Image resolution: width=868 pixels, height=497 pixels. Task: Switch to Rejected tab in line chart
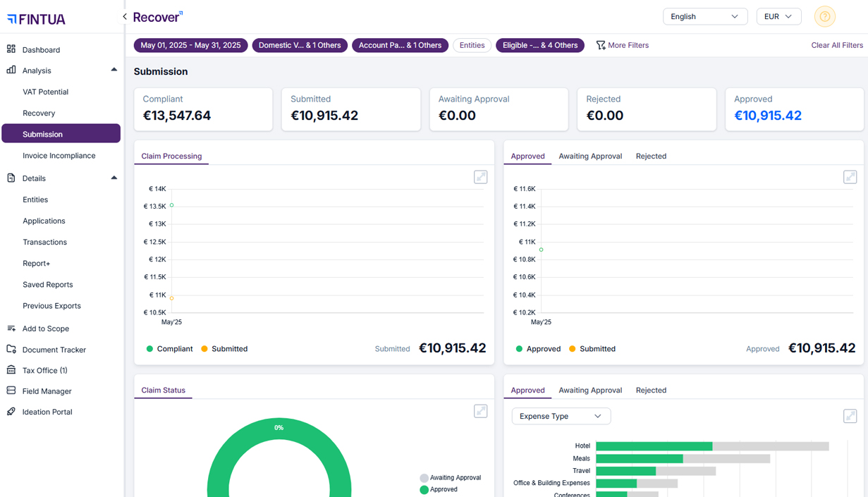(x=651, y=156)
